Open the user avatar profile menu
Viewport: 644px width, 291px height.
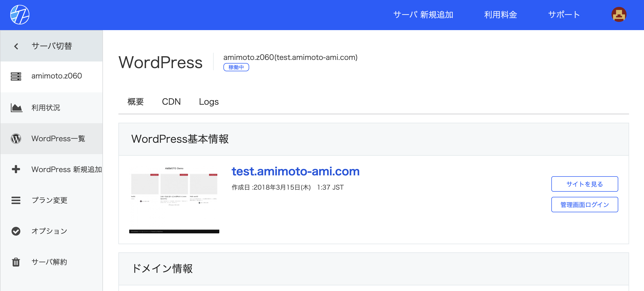click(619, 14)
